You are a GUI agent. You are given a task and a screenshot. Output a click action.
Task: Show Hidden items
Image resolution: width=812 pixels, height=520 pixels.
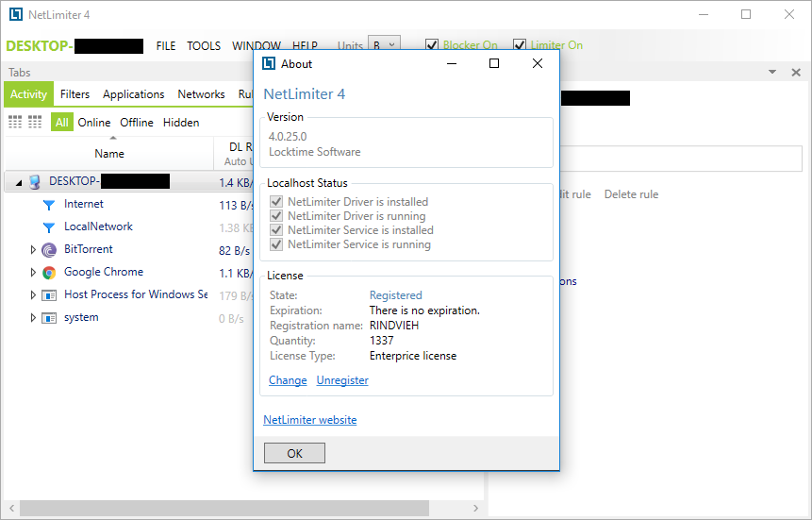181,123
